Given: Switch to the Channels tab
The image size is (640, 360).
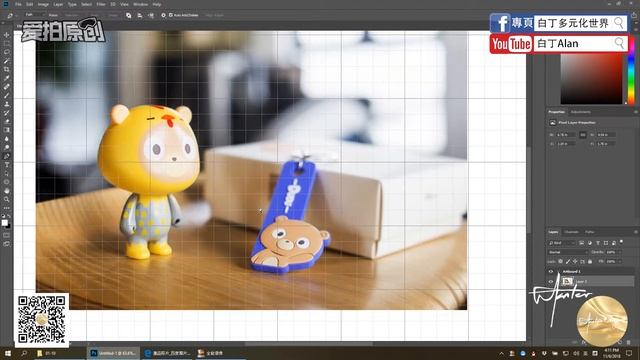Looking at the screenshot, I should [x=571, y=232].
